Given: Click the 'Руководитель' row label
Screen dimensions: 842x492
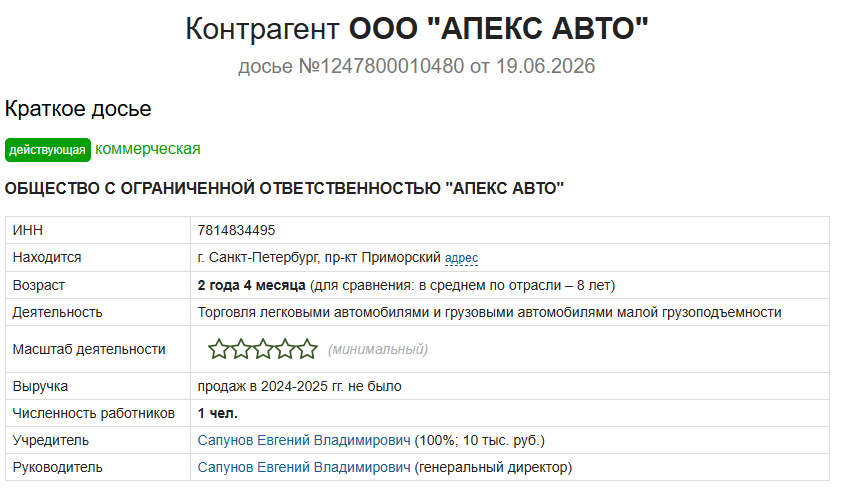Looking at the screenshot, I should [x=57, y=467].
